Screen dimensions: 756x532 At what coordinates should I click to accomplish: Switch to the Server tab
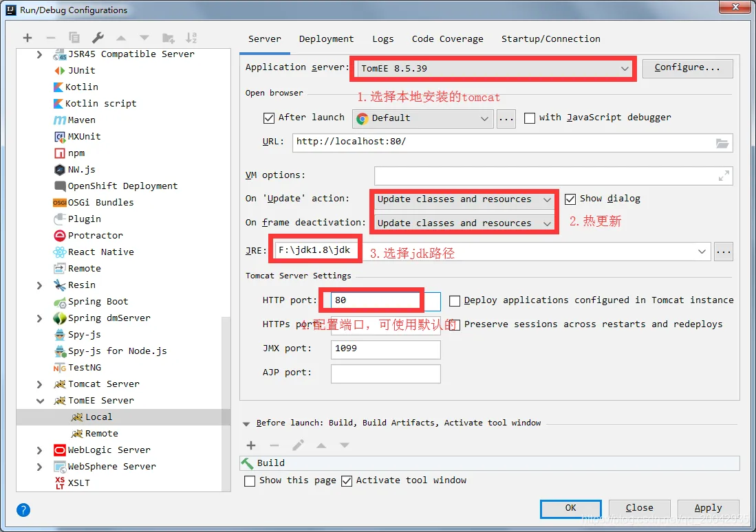pyautogui.click(x=265, y=39)
